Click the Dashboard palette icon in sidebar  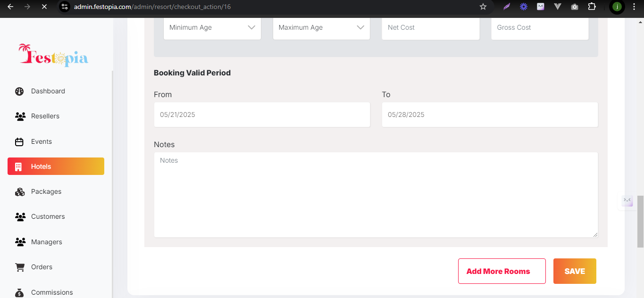[x=19, y=91]
